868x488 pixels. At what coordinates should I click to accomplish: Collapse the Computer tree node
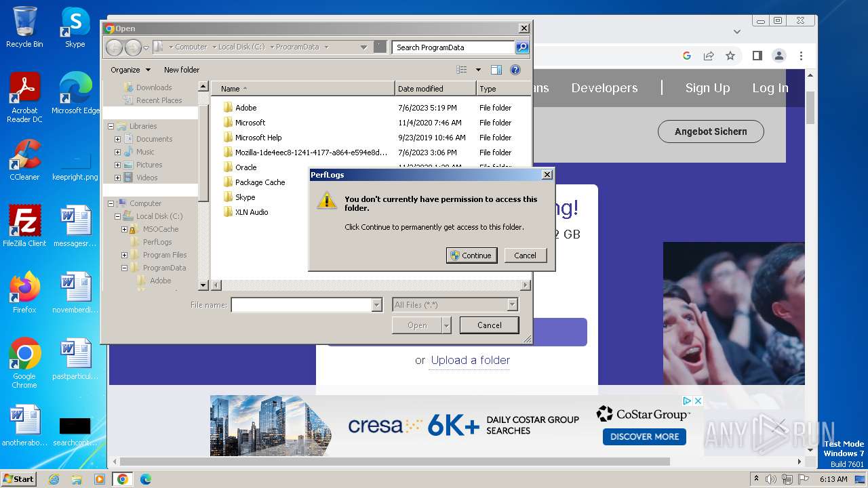(x=111, y=203)
